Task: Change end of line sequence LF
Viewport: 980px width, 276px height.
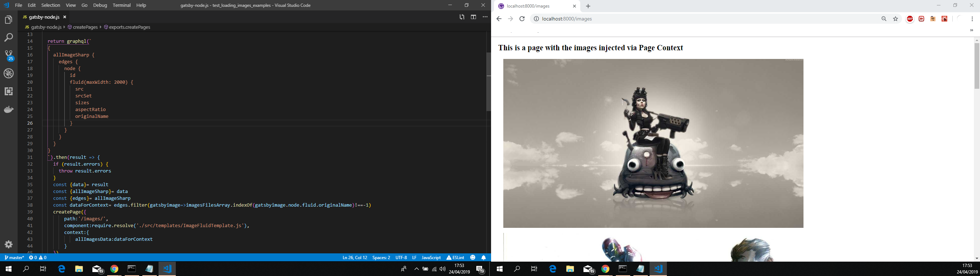Action: point(414,257)
